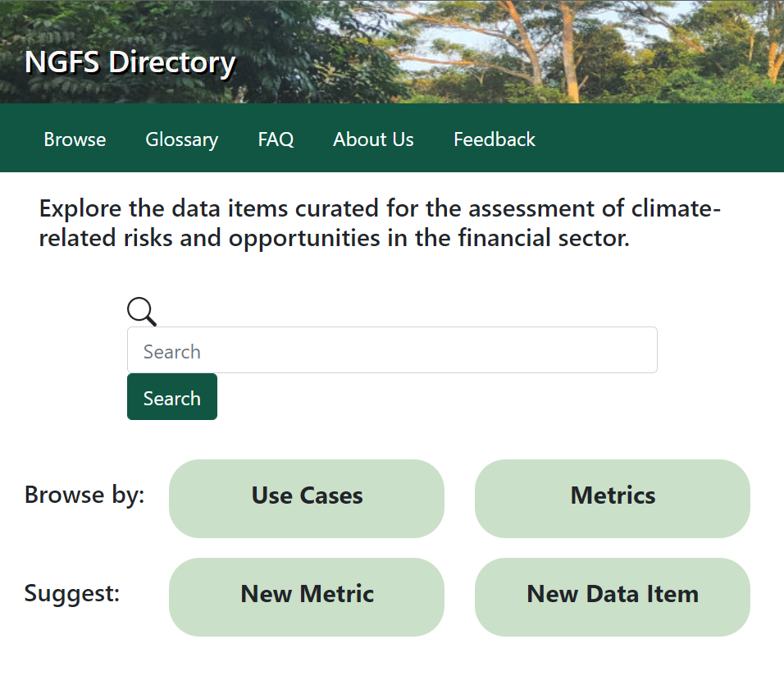This screenshot has height=694, width=784.
Task: Open the Feedback page
Action: (494, 139)
